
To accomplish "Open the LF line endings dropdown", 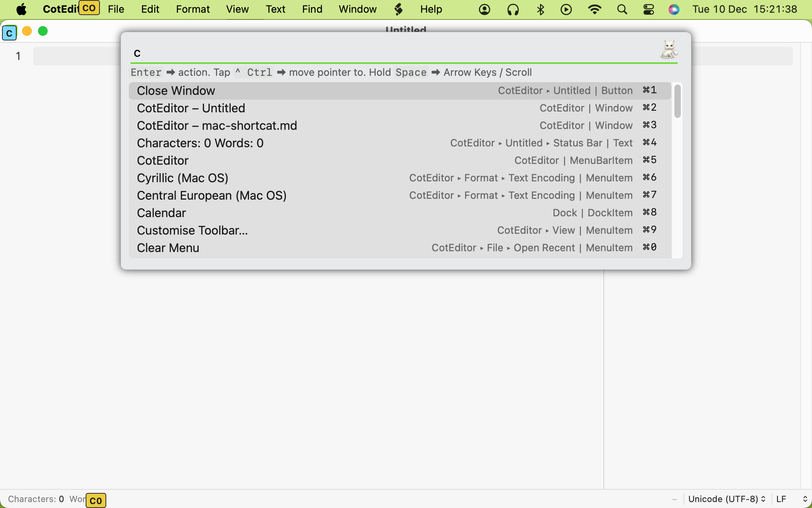I will tap(791, 499).
